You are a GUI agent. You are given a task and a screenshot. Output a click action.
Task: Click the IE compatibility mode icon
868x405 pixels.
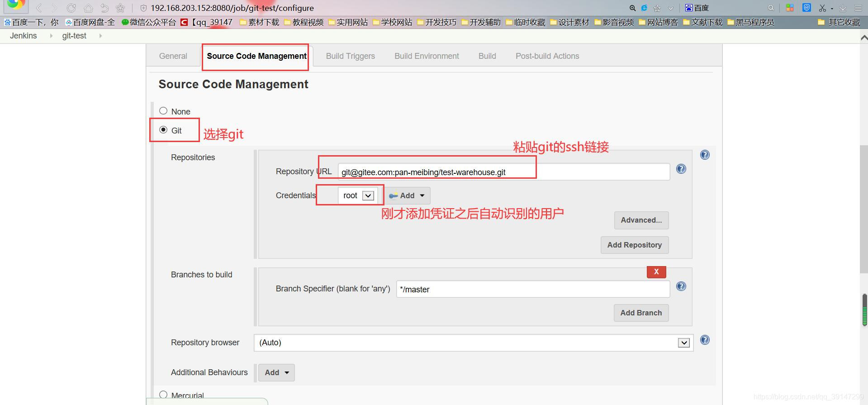(644, 8)
